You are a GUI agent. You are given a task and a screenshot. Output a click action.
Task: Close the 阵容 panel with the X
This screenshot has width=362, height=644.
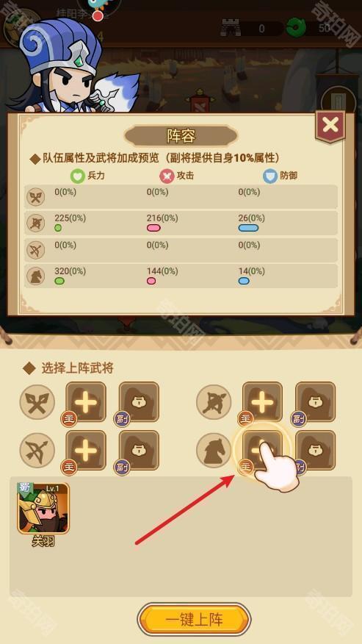click(x=330, y=125)
